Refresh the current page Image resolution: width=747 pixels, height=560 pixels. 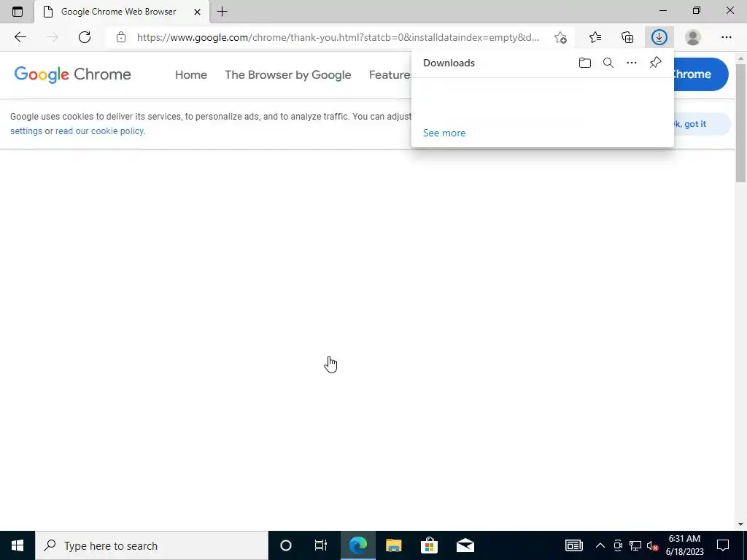85,37
